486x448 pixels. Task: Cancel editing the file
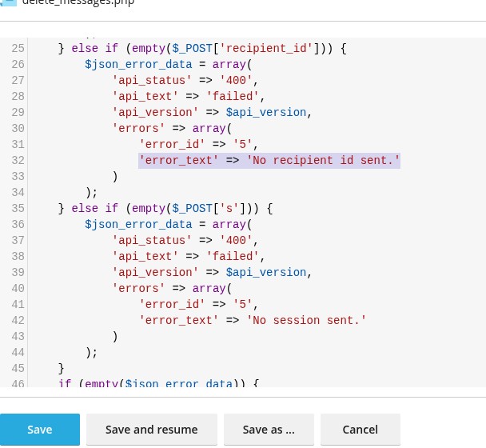(x=360, y=430)
